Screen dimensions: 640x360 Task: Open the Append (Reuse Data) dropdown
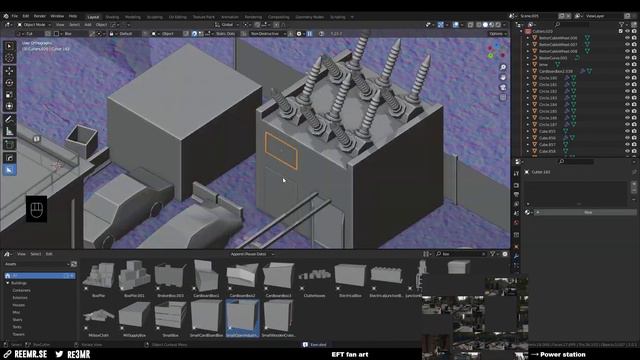(x=252, y=254)
